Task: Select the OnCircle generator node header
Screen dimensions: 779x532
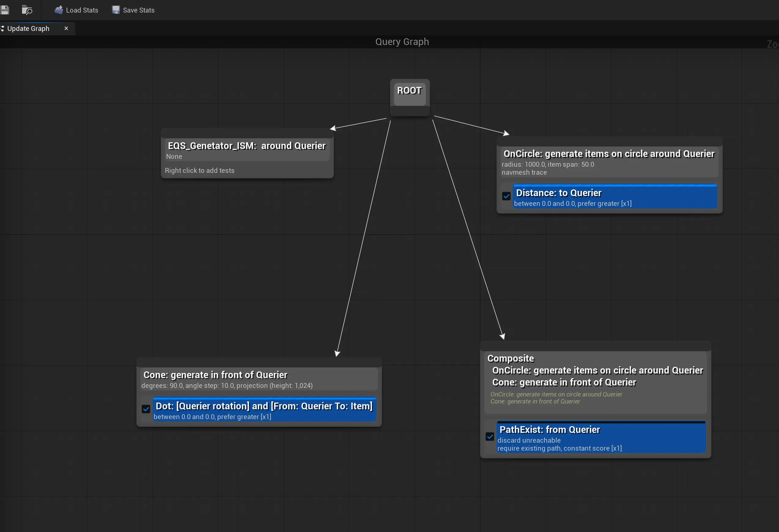Action: pyautogui.click(x=609, y=154)
